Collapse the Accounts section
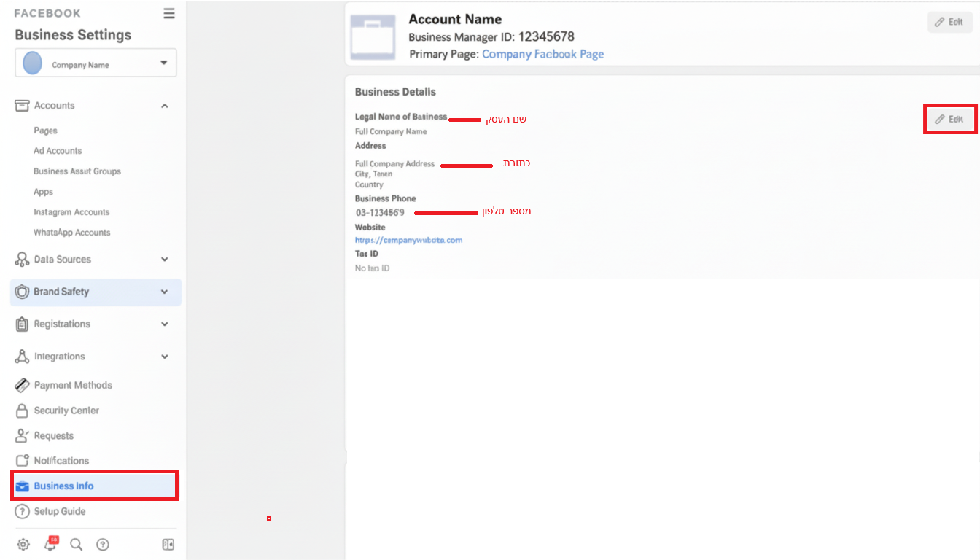The width and height of the screenshot is (980, 560). coord(165,106)
